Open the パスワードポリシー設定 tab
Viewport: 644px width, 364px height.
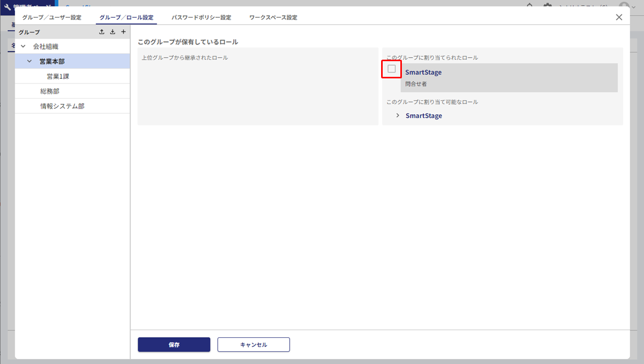click(x=201, y=17)
